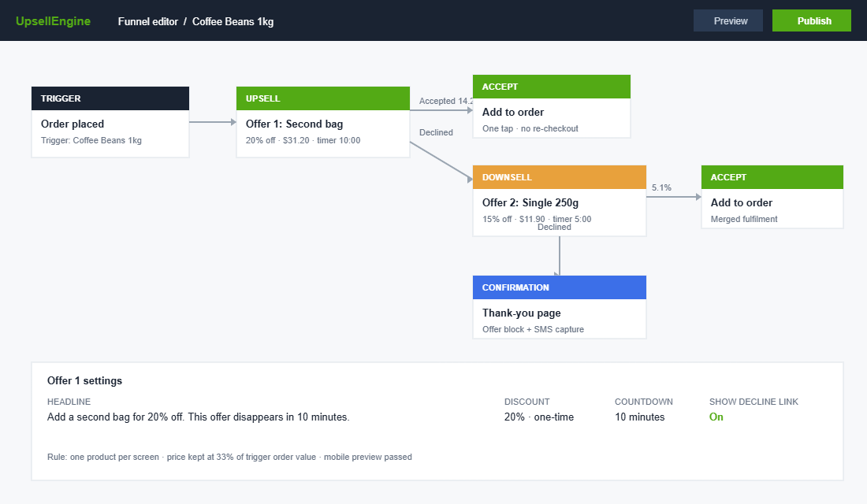Click the 'Offer 1: Second bag' title
Screen dimensions: 867x504
[x=294, y=124]
